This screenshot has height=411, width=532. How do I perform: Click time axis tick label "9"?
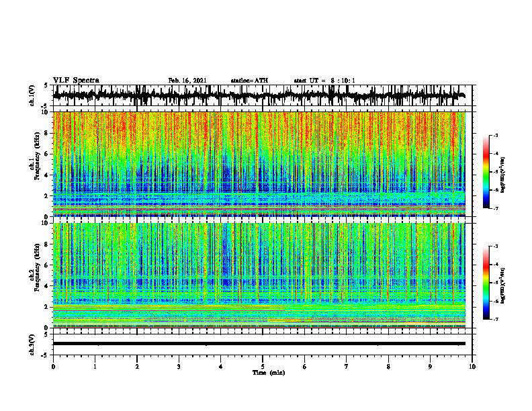pyautogui.click(x=430, y=367)
